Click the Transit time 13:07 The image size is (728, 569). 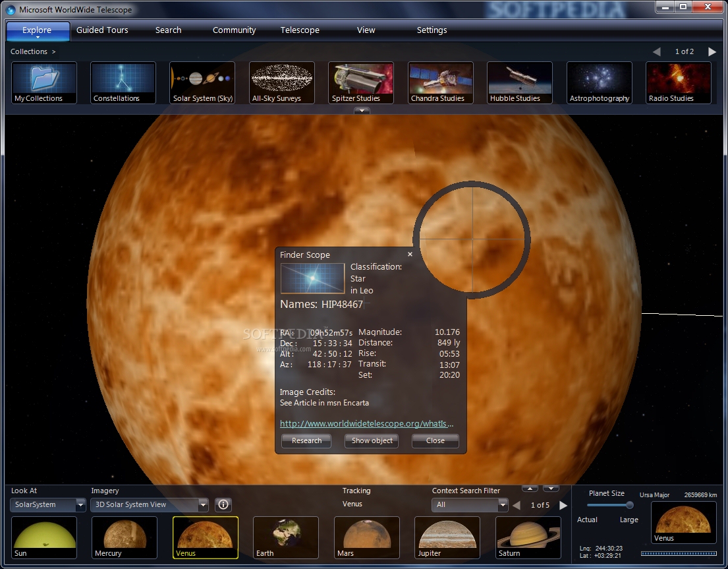(449, 365)
